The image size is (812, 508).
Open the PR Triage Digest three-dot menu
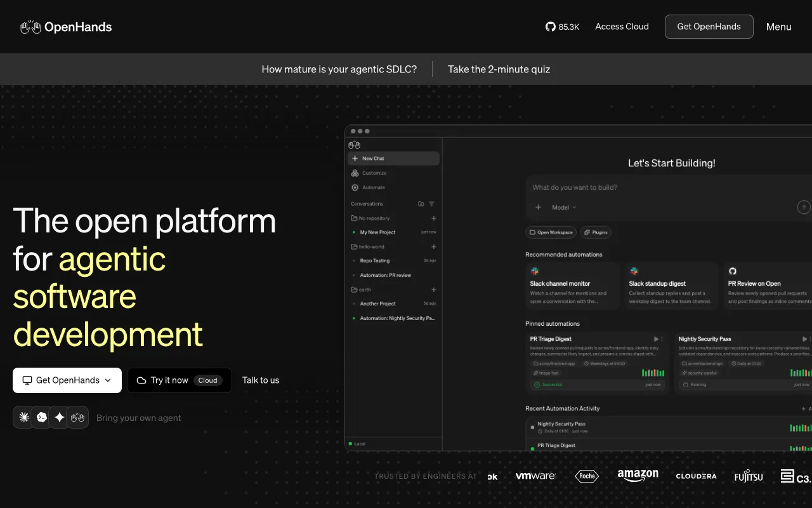[x=662, y=339]
